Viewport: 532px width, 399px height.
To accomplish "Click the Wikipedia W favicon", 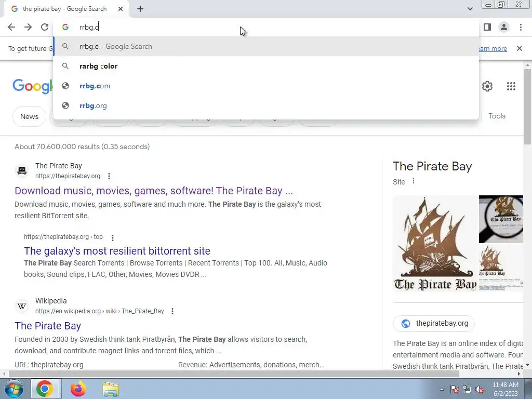I will 22,306.
